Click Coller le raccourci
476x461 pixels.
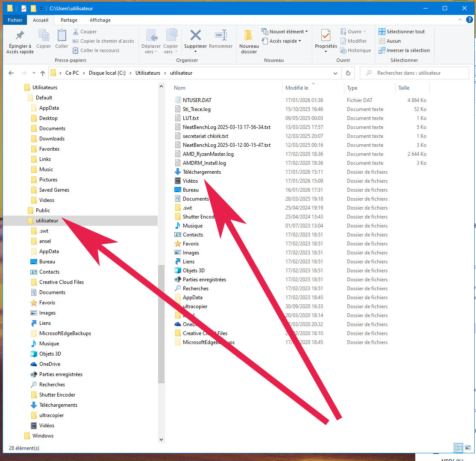coord(96,50)
